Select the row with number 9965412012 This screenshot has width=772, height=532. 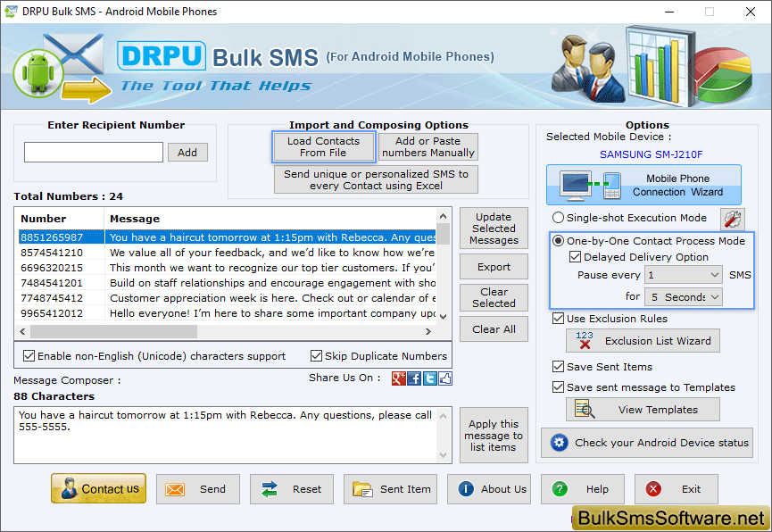point(228,314)
